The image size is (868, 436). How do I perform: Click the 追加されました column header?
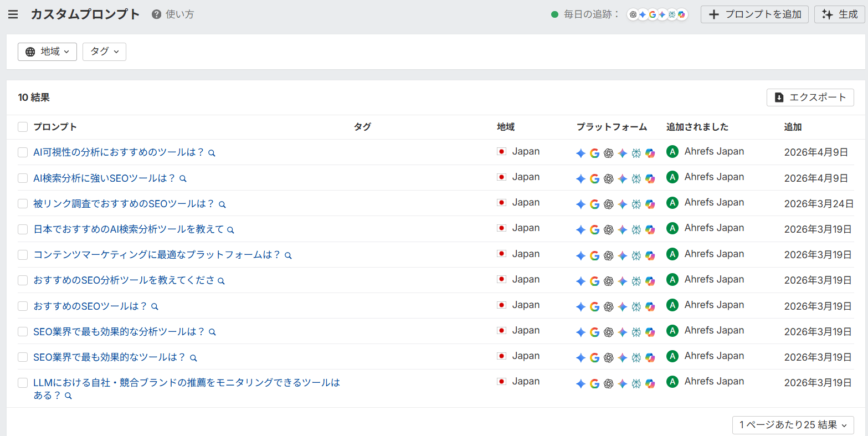tap(697, 127)
